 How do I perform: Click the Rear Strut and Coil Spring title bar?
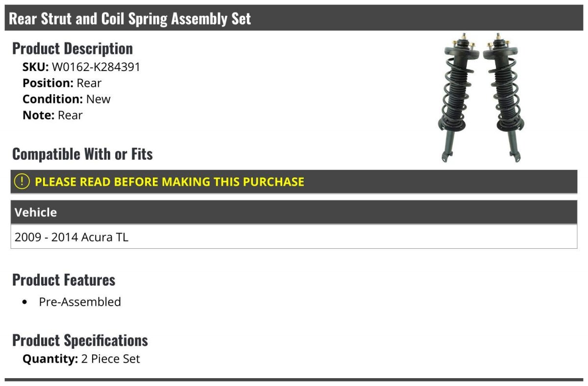(294, 19)
